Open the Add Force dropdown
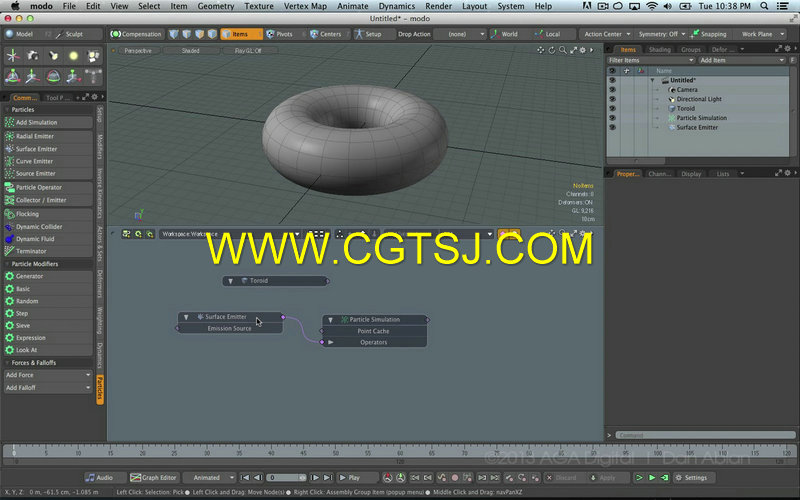800x500 pixels. click(x=48, y=375)
